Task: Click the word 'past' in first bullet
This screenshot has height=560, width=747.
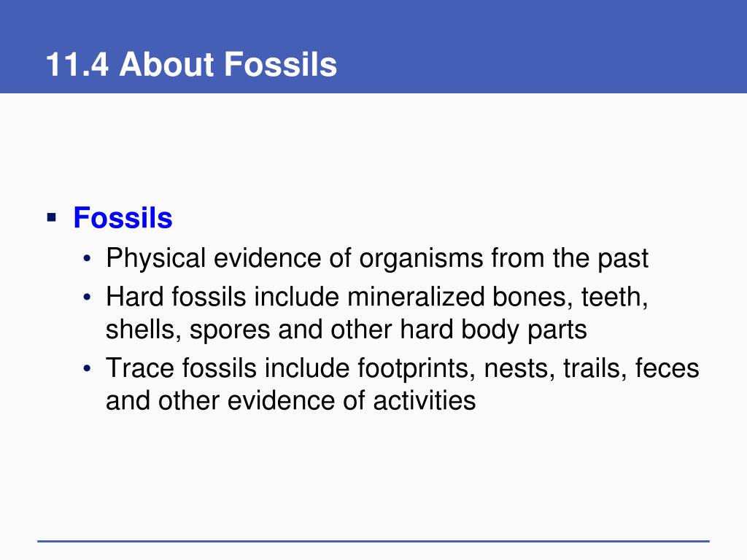Action: pos(623,260)
